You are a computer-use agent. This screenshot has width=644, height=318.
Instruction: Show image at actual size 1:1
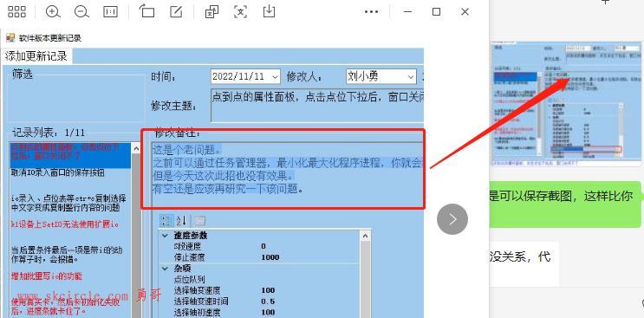(110, 12)
